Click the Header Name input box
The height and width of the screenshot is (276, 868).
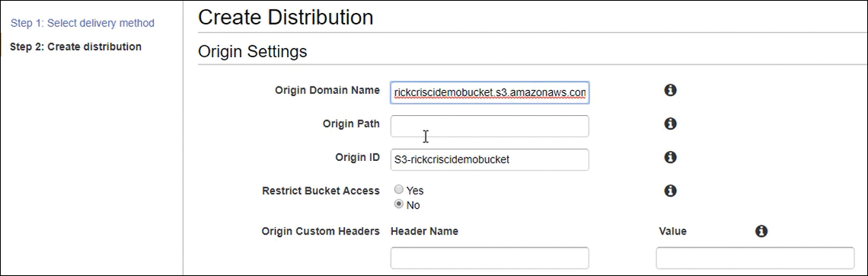490,258
